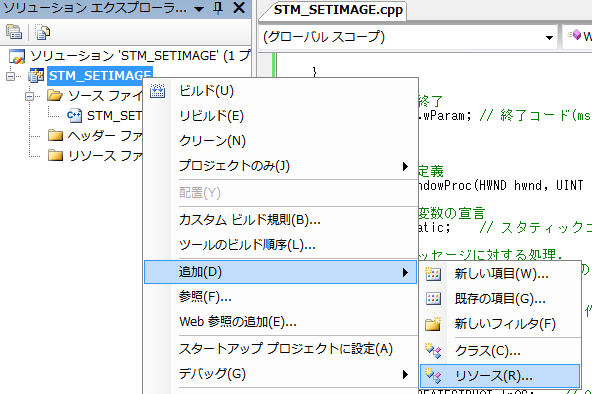The height and width of the screenshot is (394, 592).
Task: Select 新しい項目(W)... in the submenu
Action: (x=500, y=274)
